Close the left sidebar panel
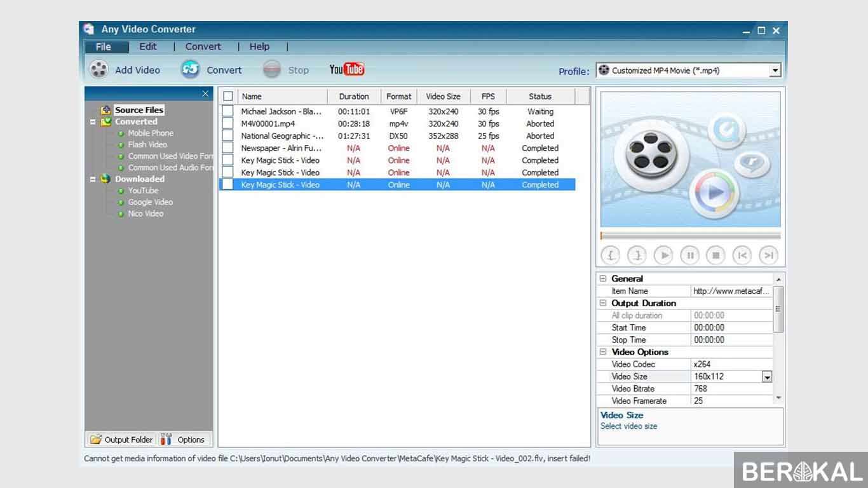Viewport: 868px width, 488px height. click(x=205, y=93)
